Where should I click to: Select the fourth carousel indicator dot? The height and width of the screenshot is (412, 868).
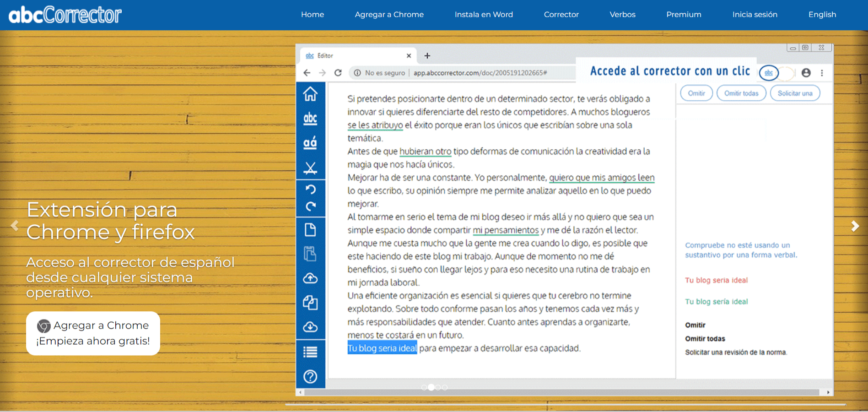(x=445, y=387)
